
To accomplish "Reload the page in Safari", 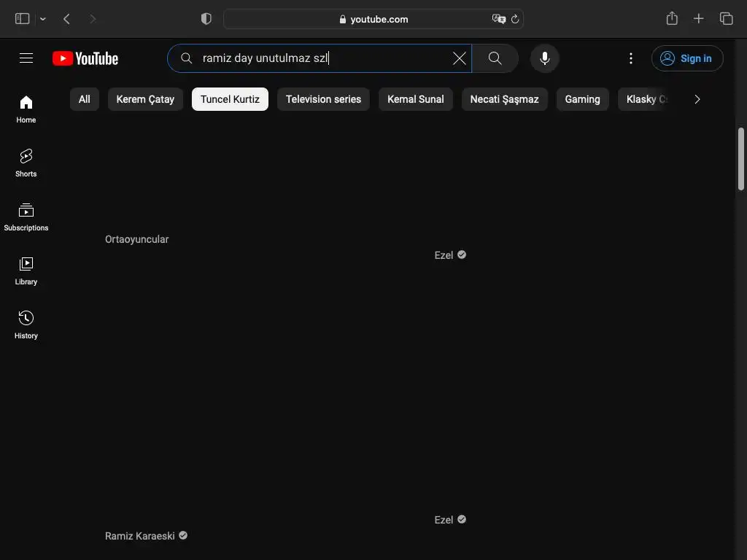I will point(515,19).
